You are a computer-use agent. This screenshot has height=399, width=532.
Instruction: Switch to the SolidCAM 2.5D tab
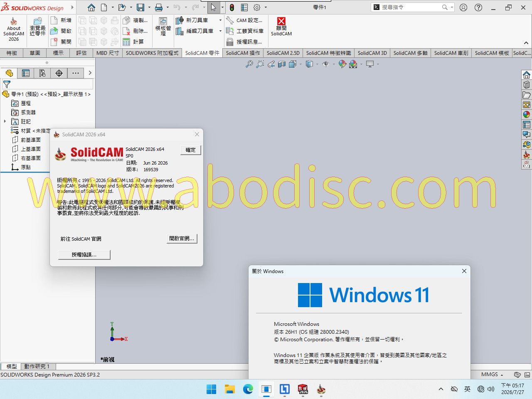[x=283, y=53]
